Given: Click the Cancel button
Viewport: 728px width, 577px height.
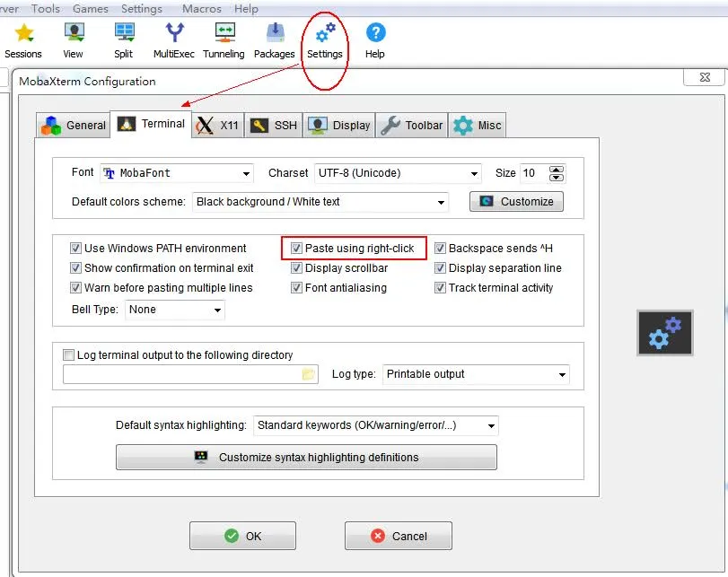Looking at the screenshot, I should pyautogui.click(x=399, y=536).
